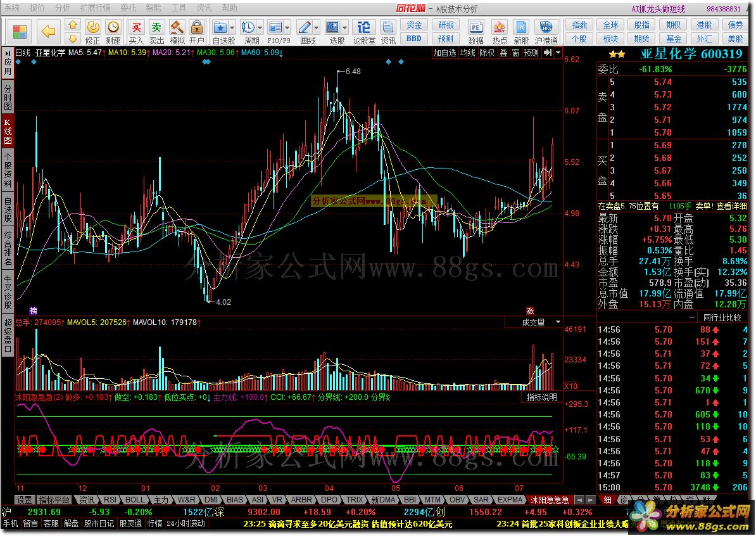Click the AI抓龙头做短线 title bar link
The width and height of the screenshot is (756, 536).
tap(658, 9)
